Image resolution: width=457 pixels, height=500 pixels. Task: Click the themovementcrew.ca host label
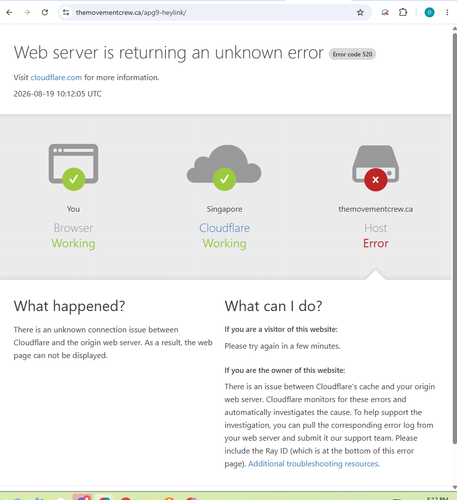tap(376, 209)
